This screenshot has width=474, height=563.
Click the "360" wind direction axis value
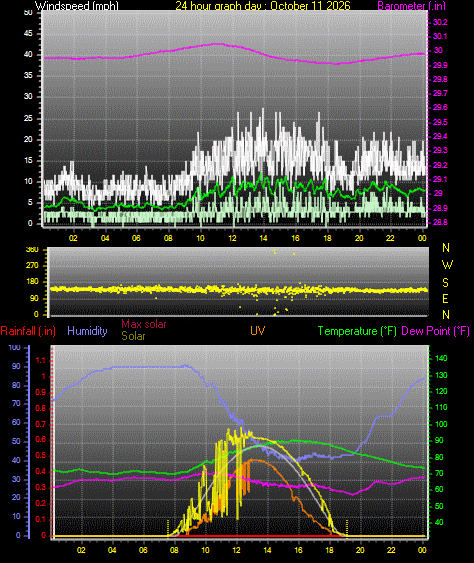pyautogui.click(x=32, y=250)
